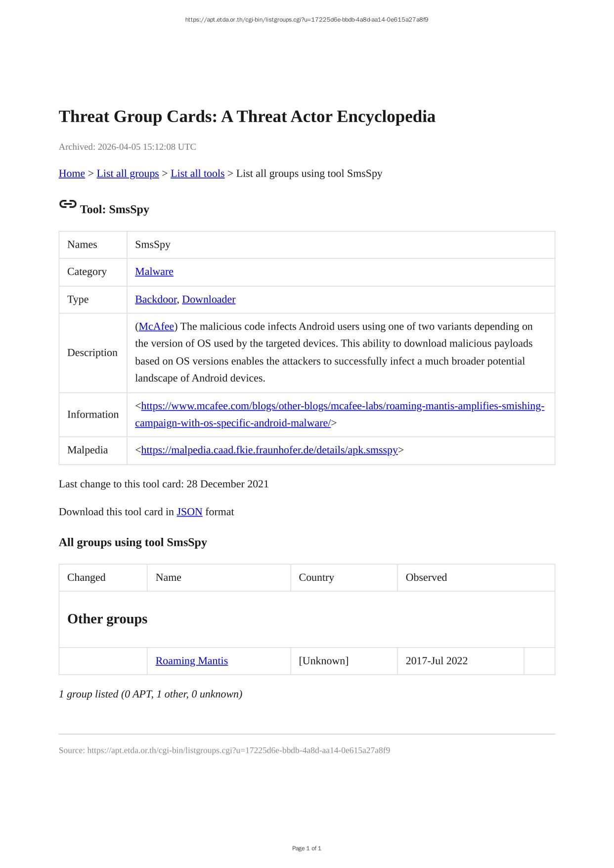Click the page title heading
The width and height of the screenshot is (614, 868).
point(247,117)
